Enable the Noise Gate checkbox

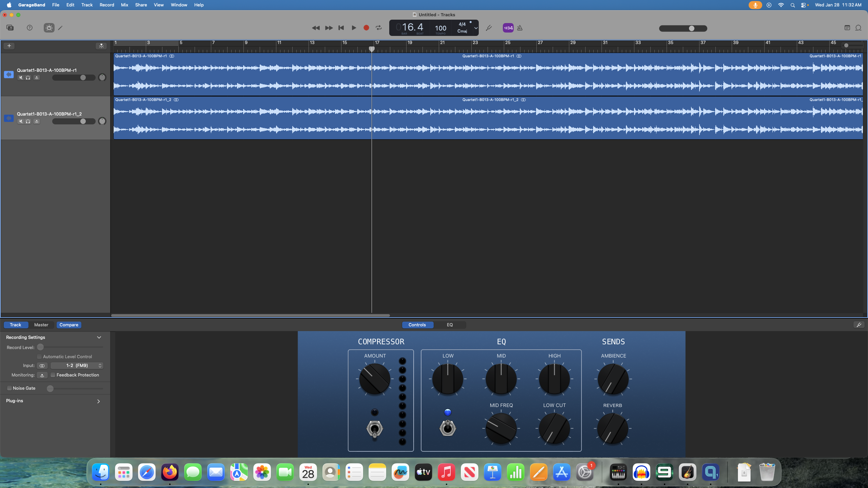pyautogui.click(x=9, y=388)
